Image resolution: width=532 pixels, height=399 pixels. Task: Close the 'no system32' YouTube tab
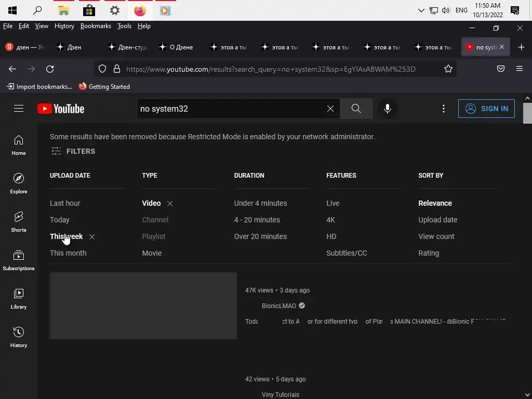(502, 47)
